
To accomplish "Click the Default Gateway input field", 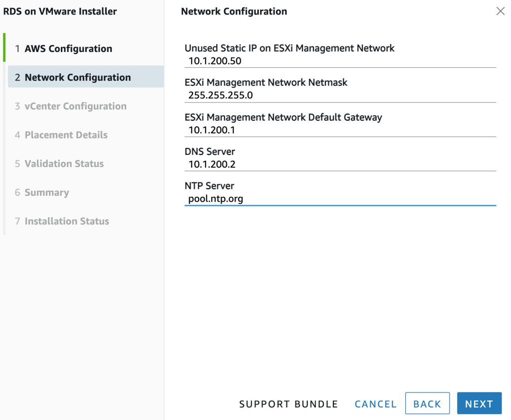I will (x=339, y=130).
